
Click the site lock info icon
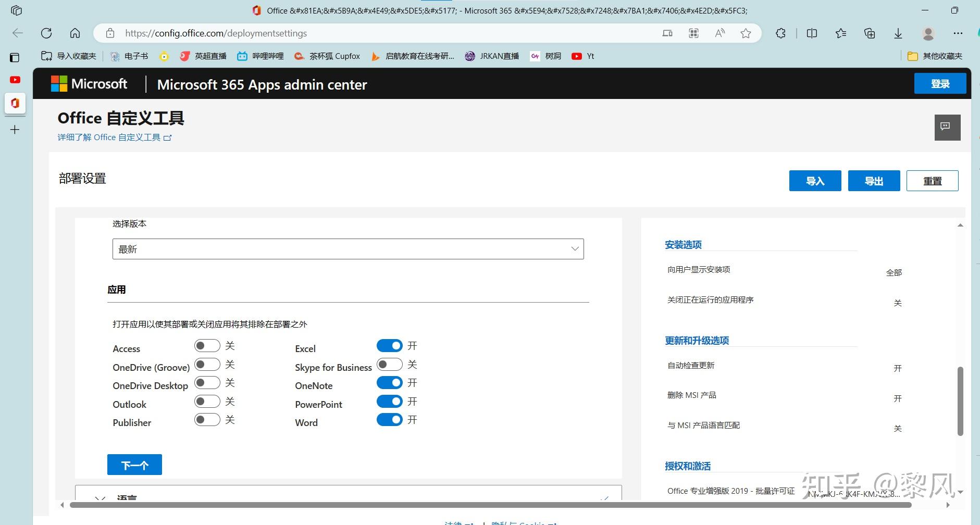pos(110,33)
